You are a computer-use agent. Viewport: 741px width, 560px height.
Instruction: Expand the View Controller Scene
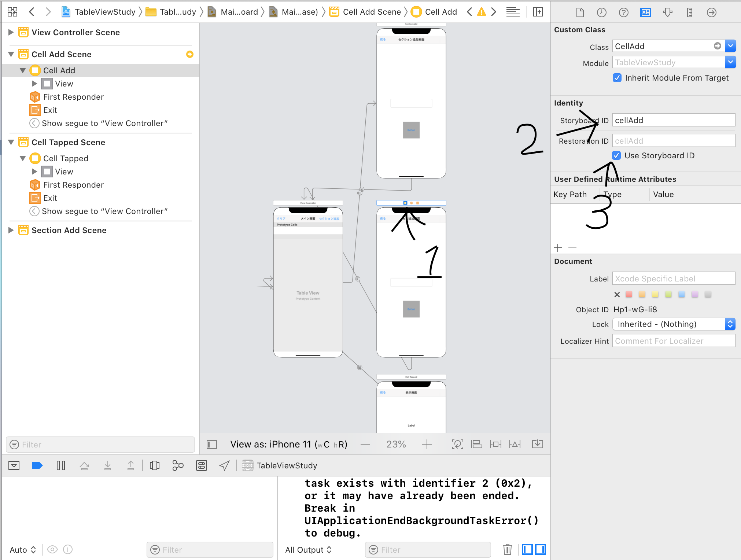pos(11,32)
